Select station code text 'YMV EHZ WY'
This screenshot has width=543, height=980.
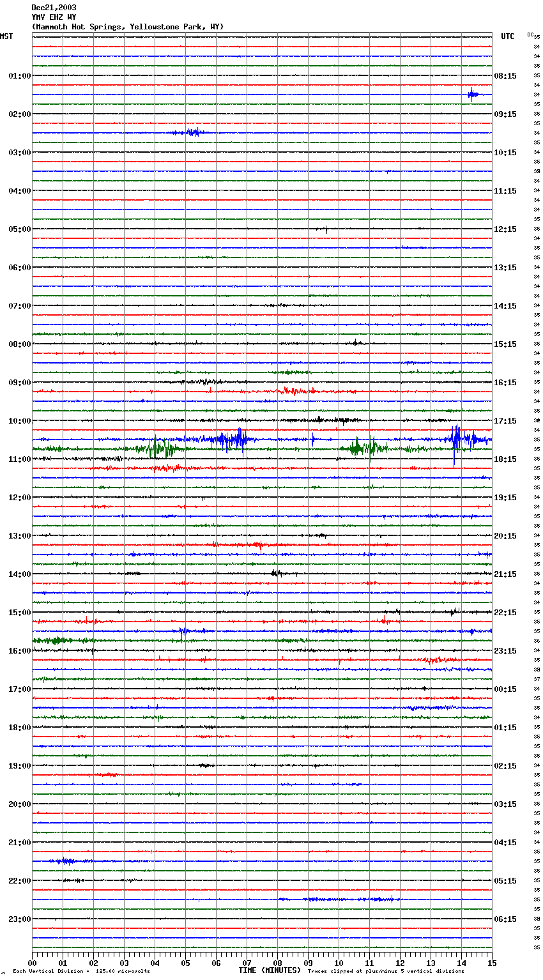(54, 17)
